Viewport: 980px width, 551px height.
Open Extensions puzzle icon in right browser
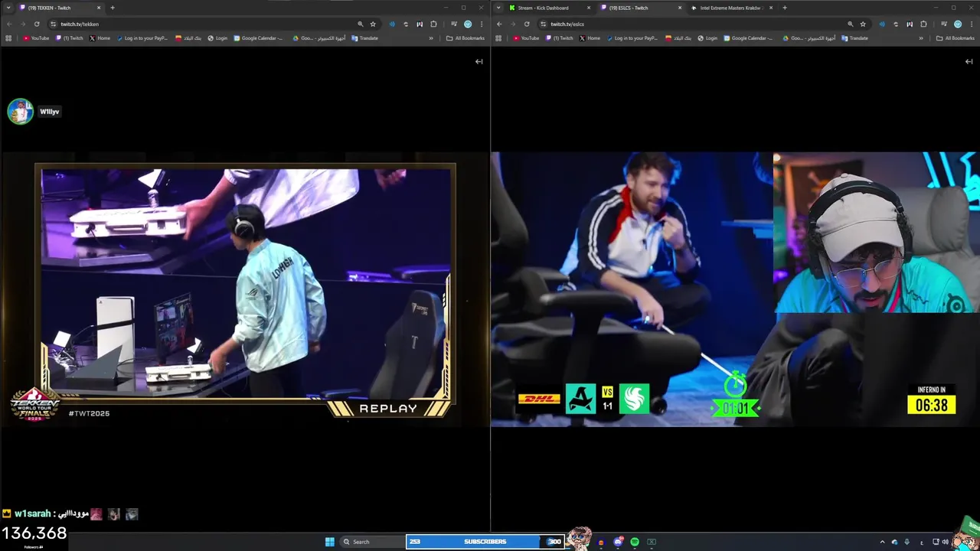923,24
